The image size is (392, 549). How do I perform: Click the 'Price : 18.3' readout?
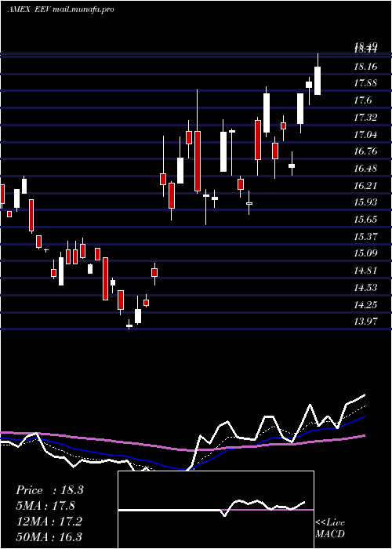(49, 490)
